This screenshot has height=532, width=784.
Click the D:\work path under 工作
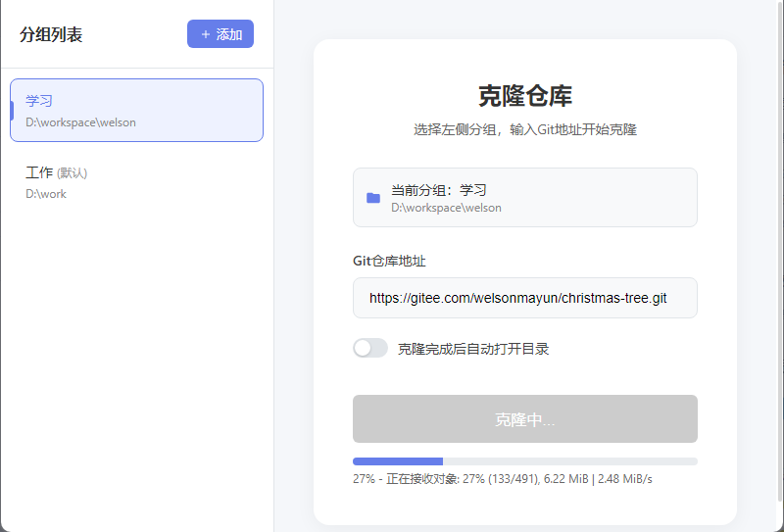tap(46, 194)
